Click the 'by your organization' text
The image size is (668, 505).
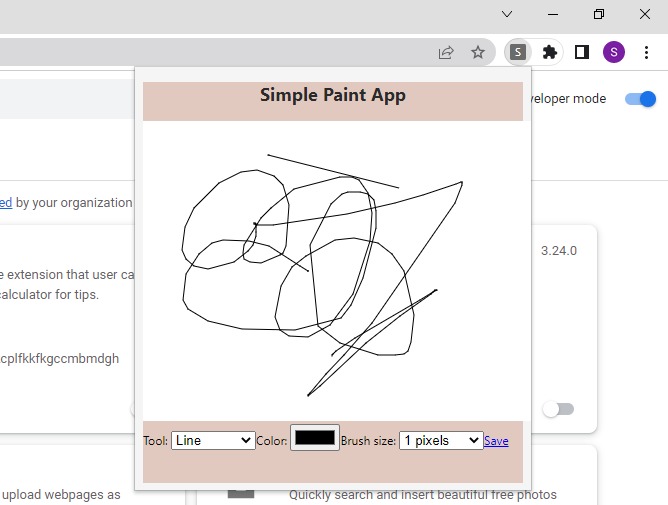coord(74,202)
